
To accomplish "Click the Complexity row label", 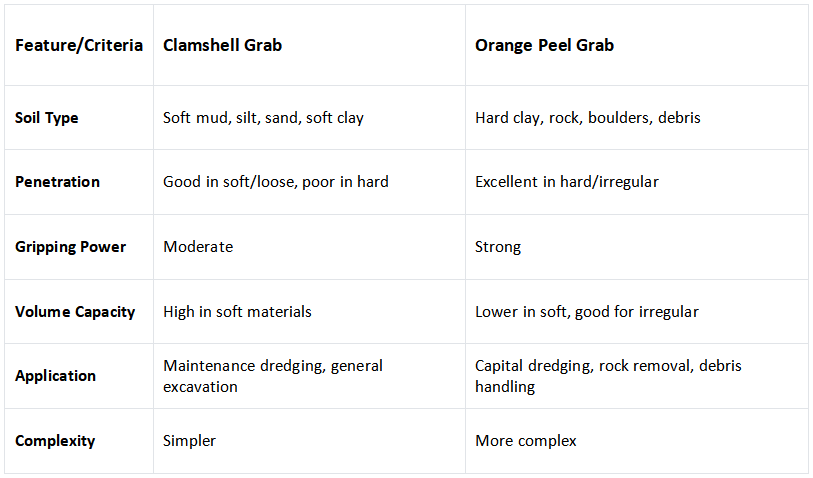I will point(79,441).
